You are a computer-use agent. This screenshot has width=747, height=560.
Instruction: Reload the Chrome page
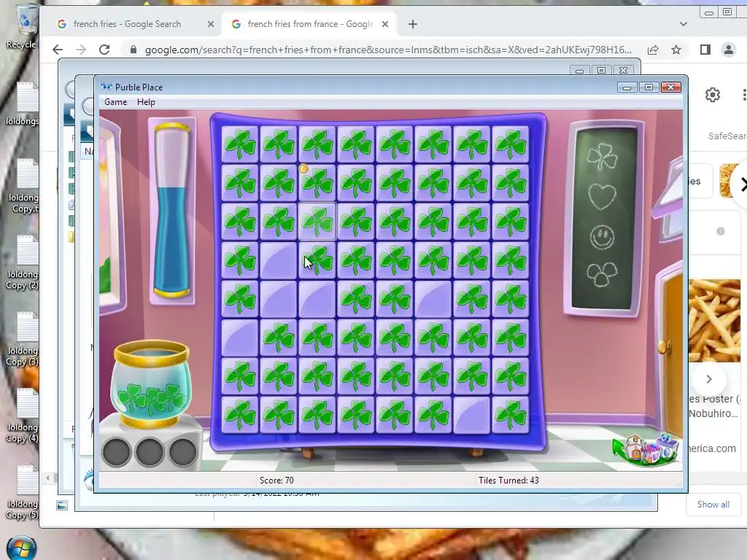tap(104, 50)
